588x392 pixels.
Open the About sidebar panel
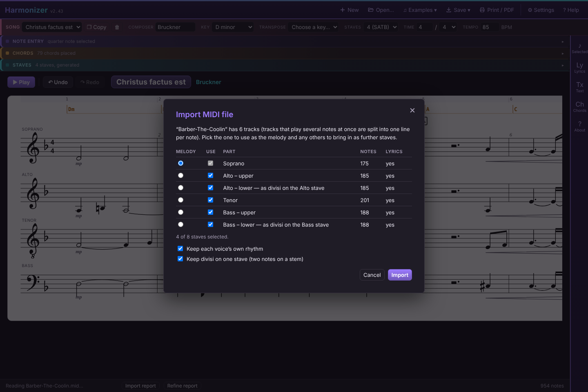click(x=579, y=126)
